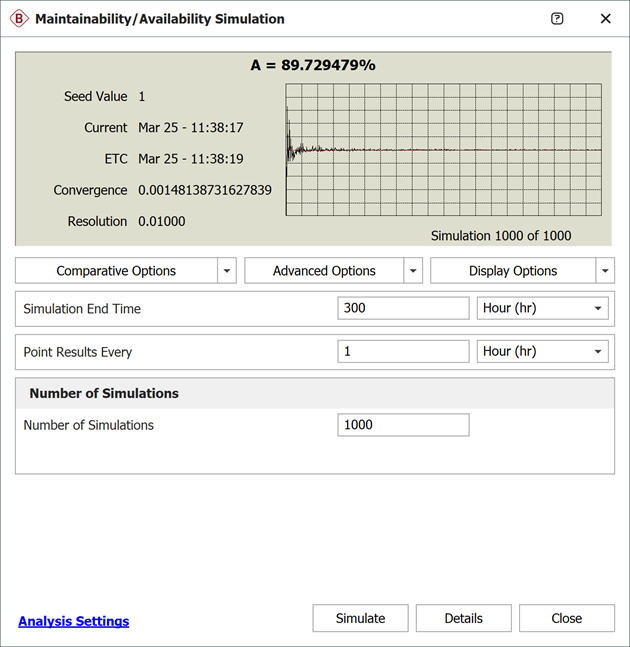The image size is (630, 647).
Task: Open the Simulation End Time unit dropdown
Action: [x=543, y=309]
